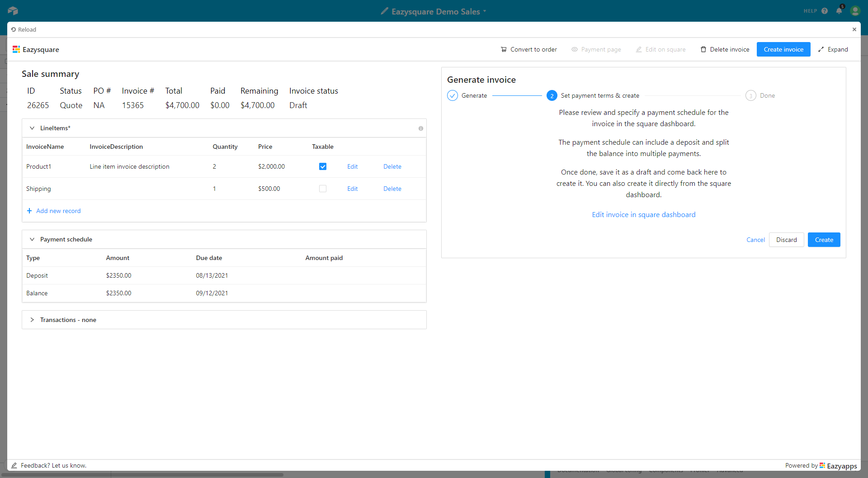Click the Payment page eye icon
The image size is (868, 478).
(574, 49)
